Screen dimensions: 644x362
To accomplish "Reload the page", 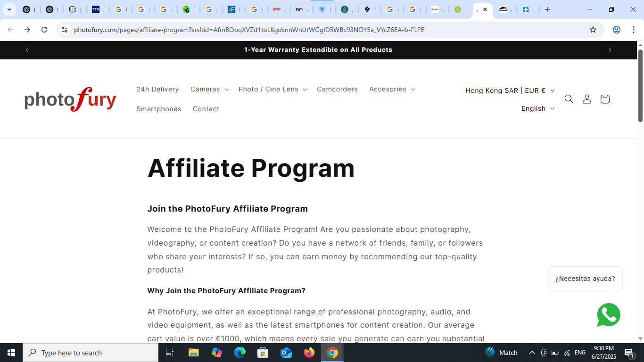I will point(44,30).
